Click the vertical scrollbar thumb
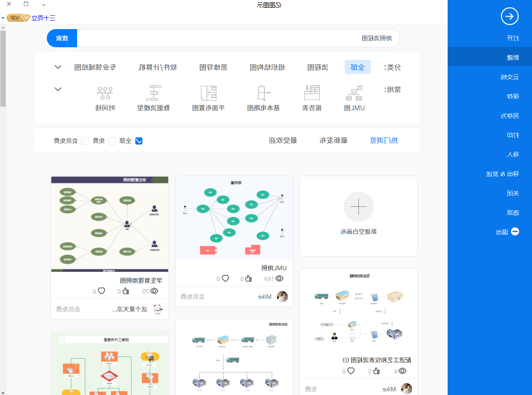 (3, 69)
